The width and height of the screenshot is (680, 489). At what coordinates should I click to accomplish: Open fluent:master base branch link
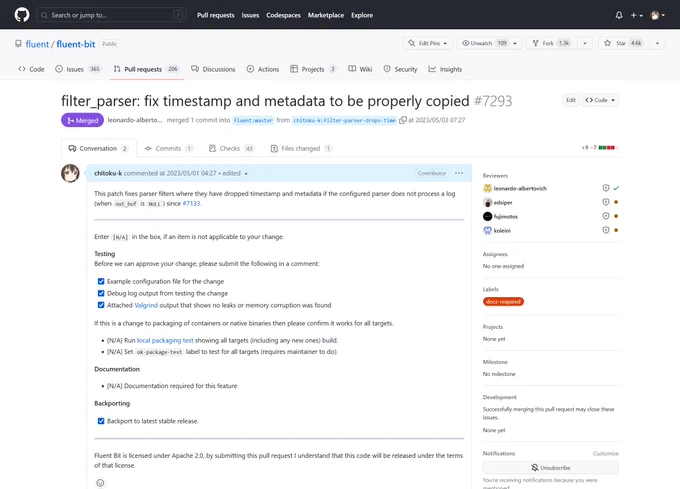[x=253, y=121]
